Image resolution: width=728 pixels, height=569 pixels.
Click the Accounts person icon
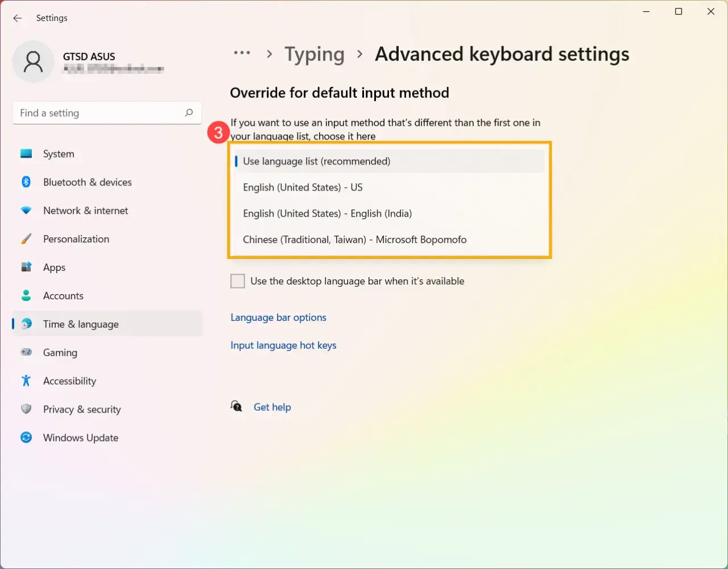pyautogui.click(x=26, y=296)
